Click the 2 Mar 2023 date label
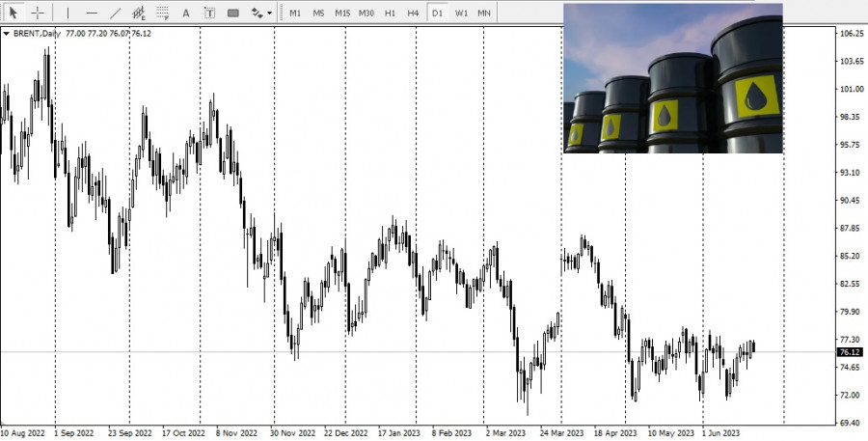Image resolution: width=868 pixels, height=441 pixels. point(505,432)
